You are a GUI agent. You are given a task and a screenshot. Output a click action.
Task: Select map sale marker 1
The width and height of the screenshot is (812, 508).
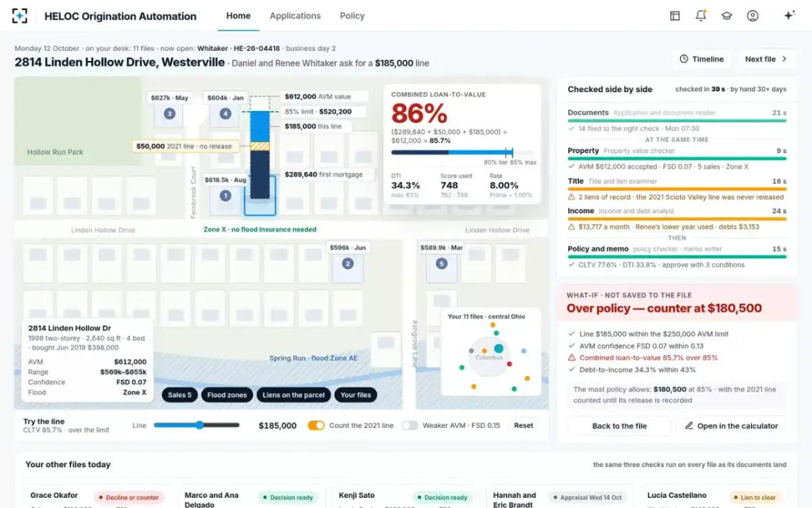tap(225, 196)
